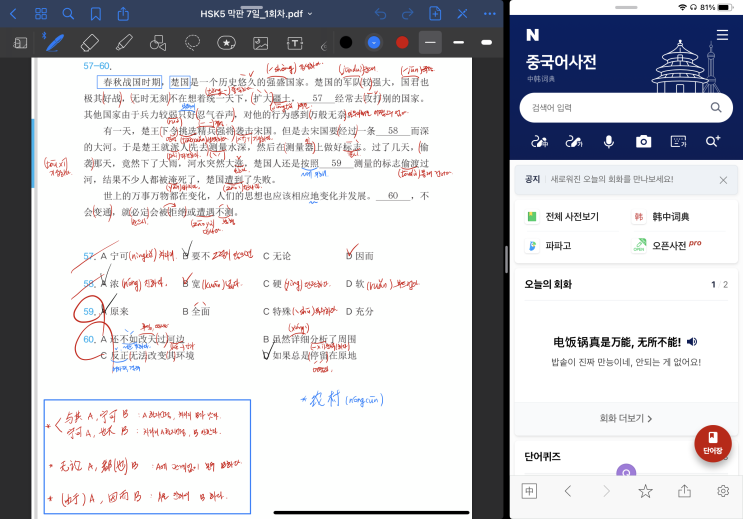Bookmark the current PDF page

pos(96,14)
